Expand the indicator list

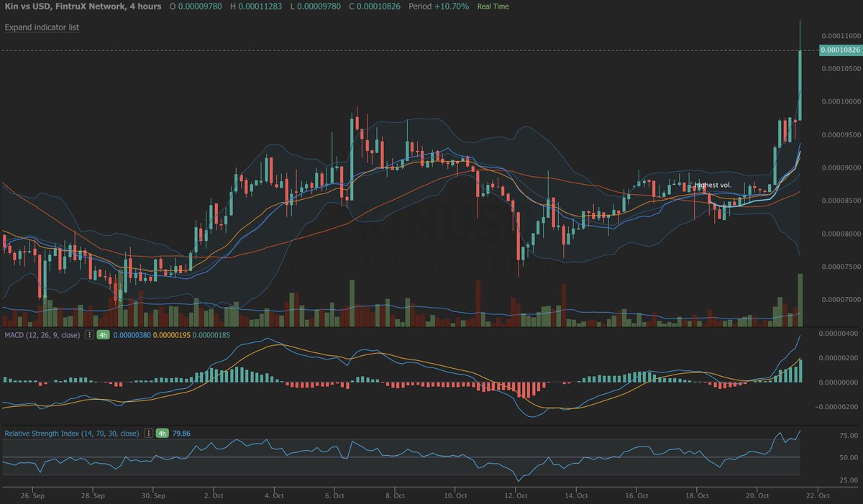tap(42, 27)
